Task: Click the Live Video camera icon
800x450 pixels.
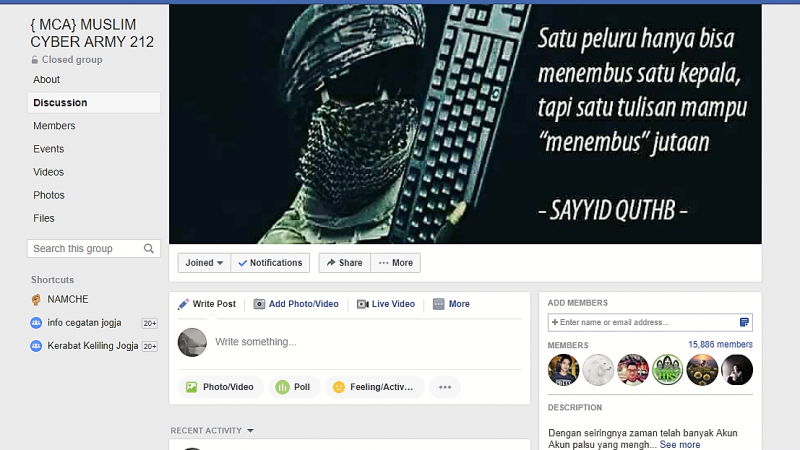Action: [363, 304]
